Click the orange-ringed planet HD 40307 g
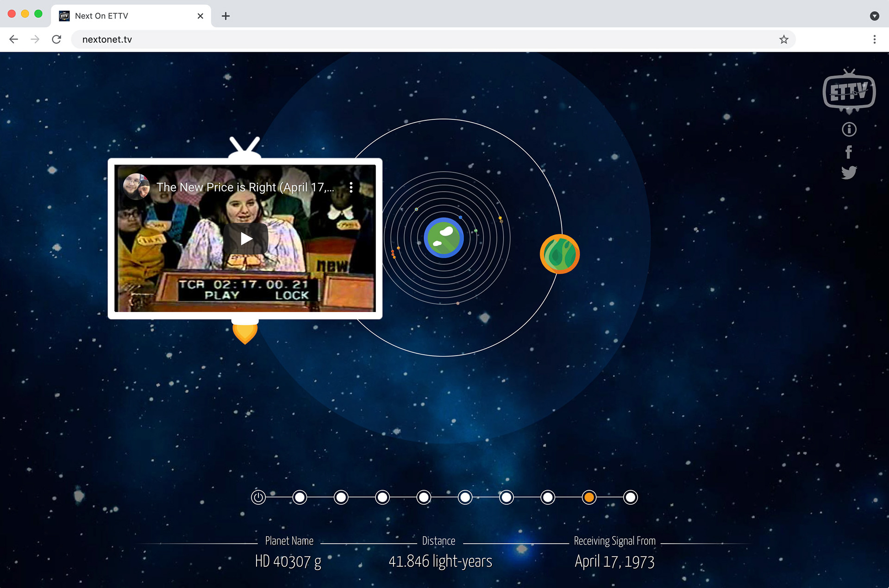This screenshot has width=889, height=588. (560, 254)
